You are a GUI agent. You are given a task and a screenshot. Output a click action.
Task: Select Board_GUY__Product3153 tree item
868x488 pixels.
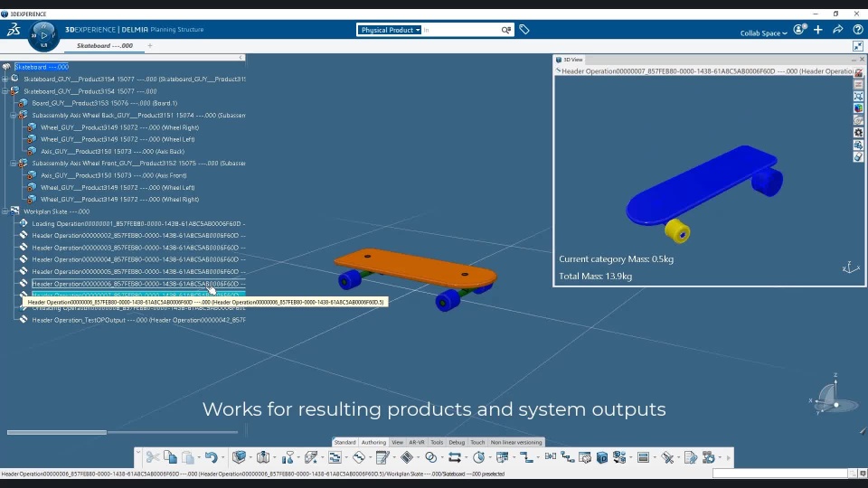coord(105,103)
